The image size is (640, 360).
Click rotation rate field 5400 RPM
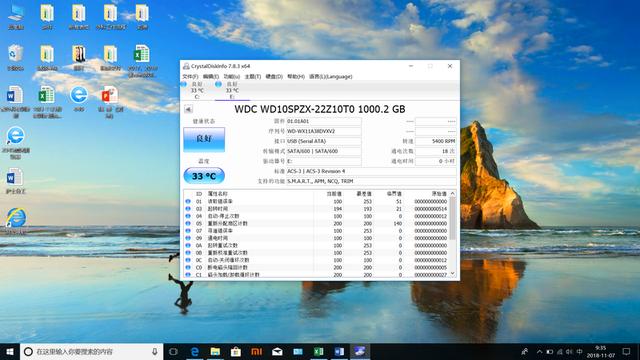tap(436, 141)
